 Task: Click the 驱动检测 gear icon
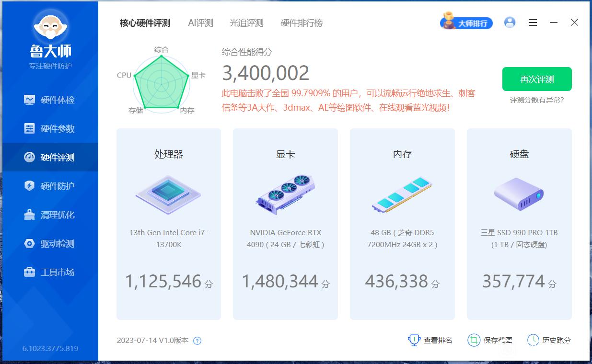[x=29, y=243]
